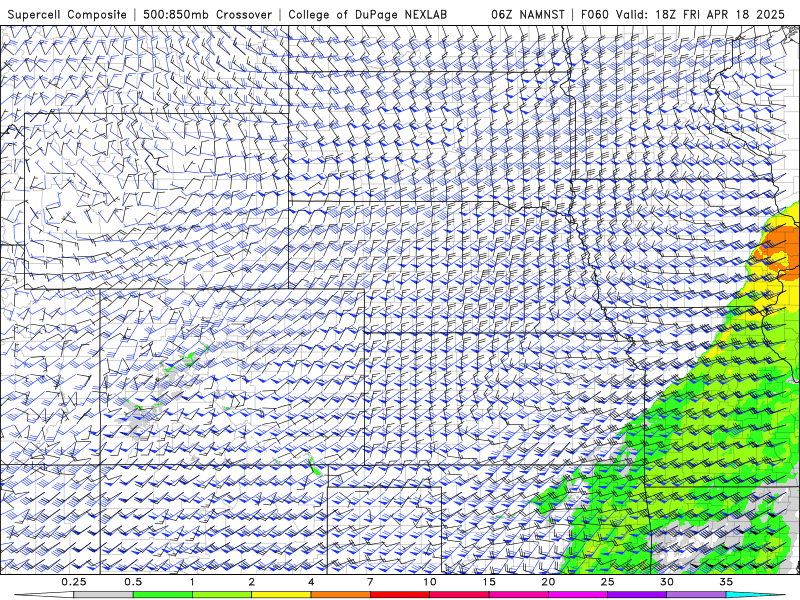Click the '500:850mb Crossover' header label
This screenshot has height=600, width=800.
[208, 14]
